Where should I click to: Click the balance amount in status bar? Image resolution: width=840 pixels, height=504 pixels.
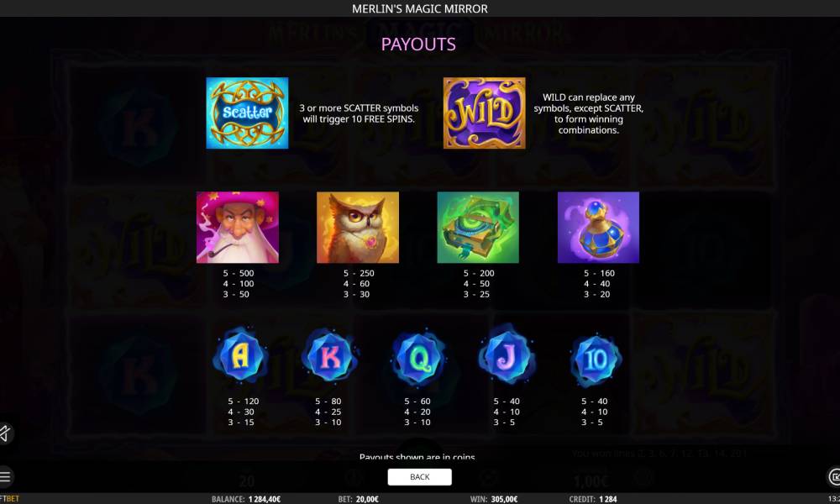[265, 499]
